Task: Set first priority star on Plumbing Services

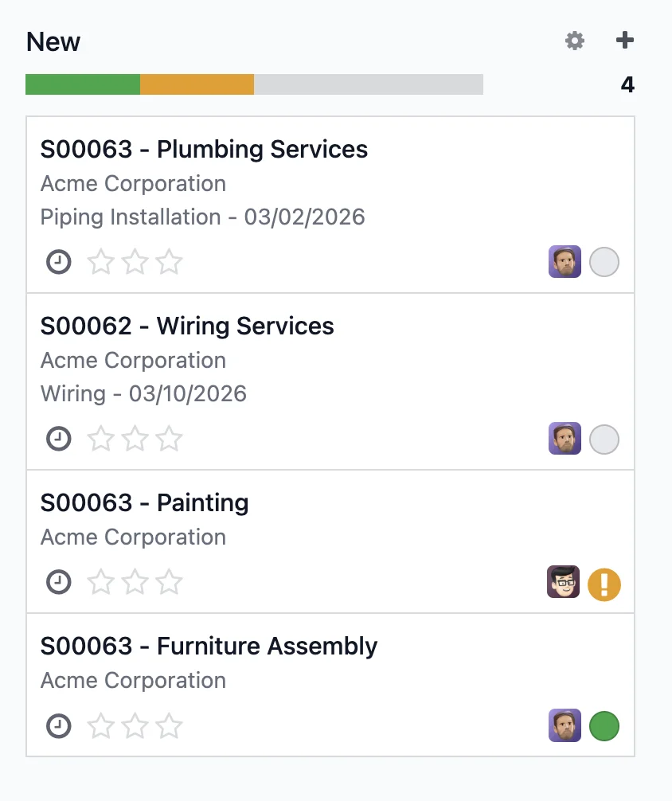Action: (x=100, y=262)
